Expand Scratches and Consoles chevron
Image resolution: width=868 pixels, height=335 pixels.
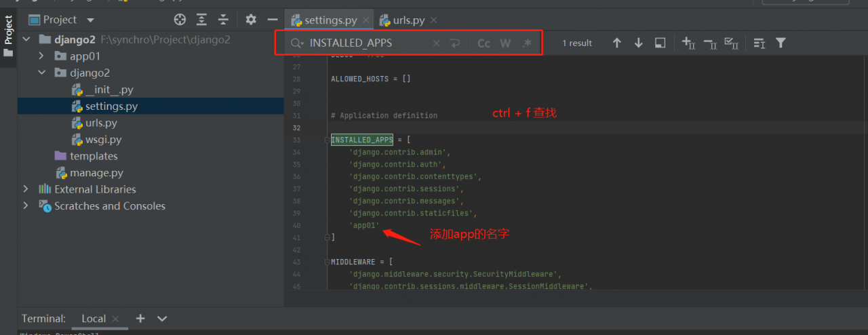point(26,206)
